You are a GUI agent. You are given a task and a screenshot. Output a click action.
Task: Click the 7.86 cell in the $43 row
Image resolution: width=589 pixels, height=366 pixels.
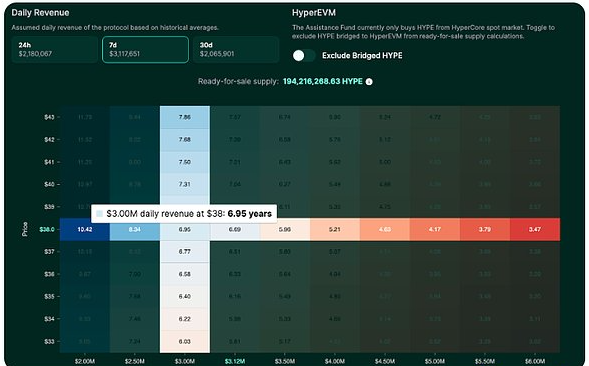point(185,117)
